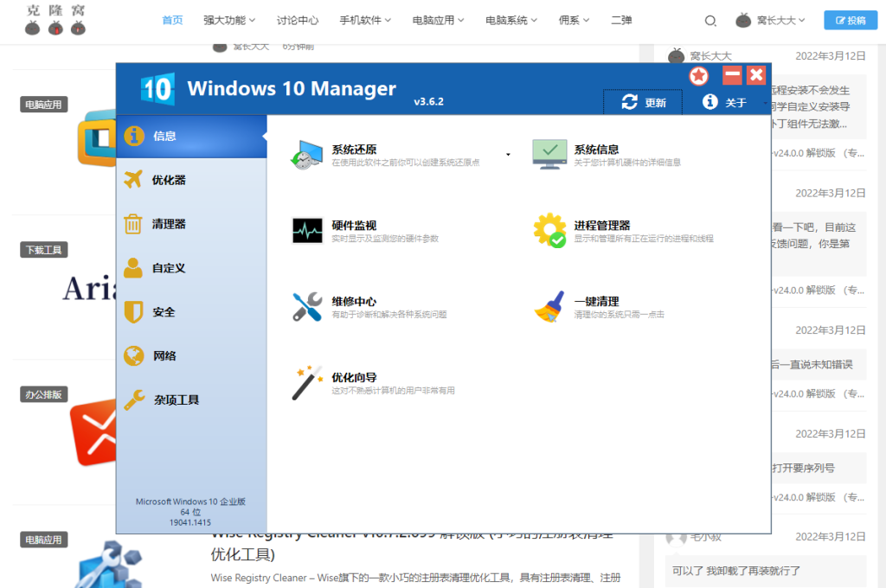
Task: Minimize the Windows 10 Manager window
Action: click(x=732, y=74)
